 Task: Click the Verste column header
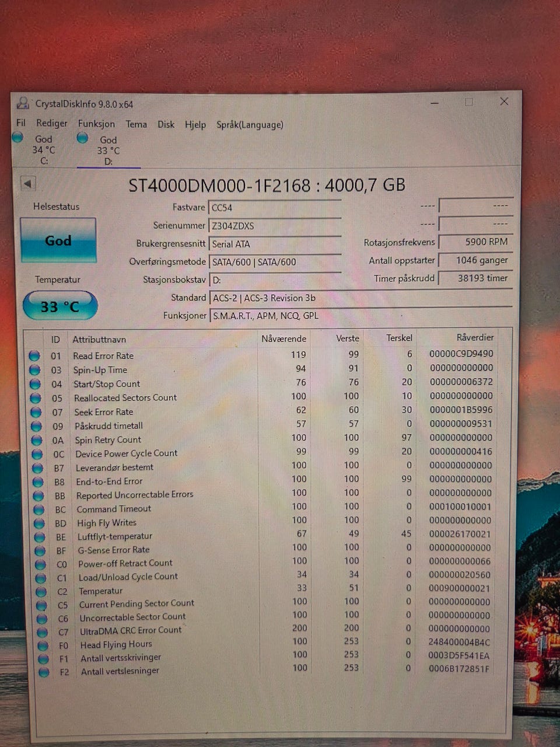pyautogui.click(x=348, y=338)
